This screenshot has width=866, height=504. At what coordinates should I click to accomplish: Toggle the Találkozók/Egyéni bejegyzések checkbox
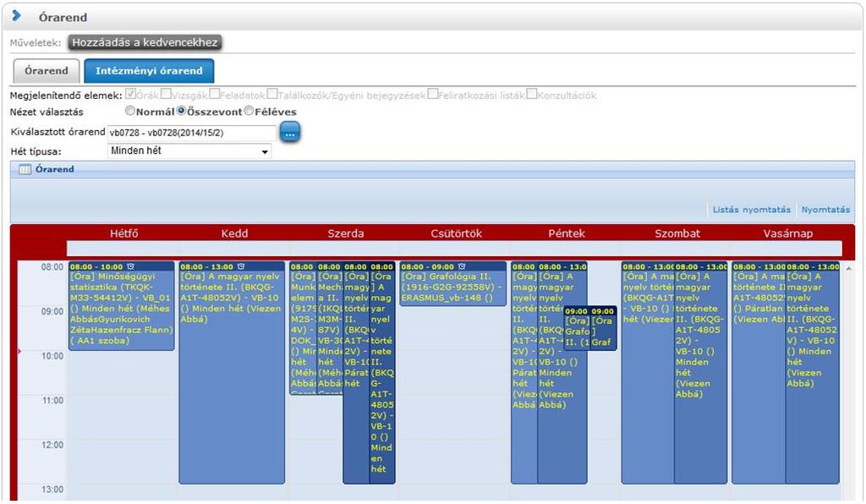271,94
